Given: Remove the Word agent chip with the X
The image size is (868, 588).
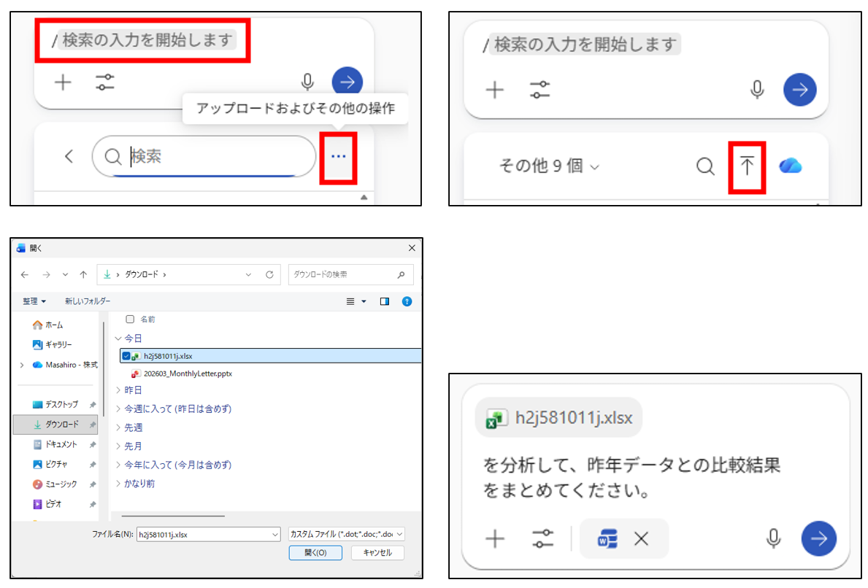Looking at the screenshot, I should coord(641,539).
